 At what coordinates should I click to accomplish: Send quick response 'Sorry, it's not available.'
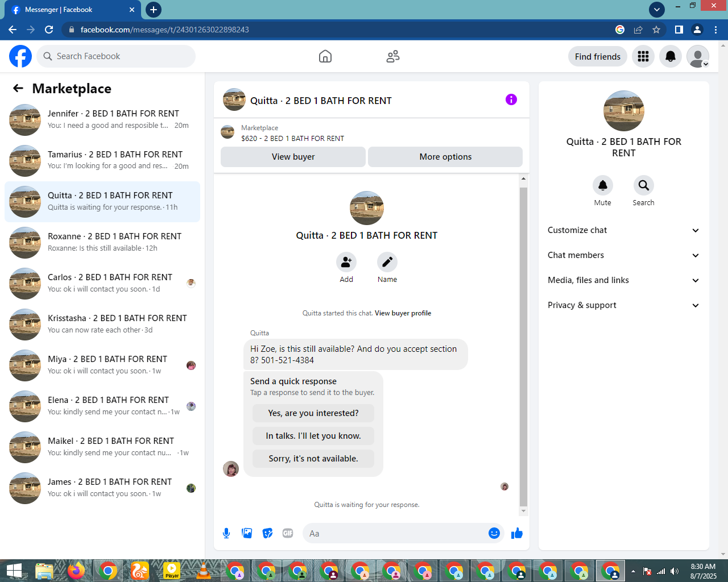click(x=313, y=459)
